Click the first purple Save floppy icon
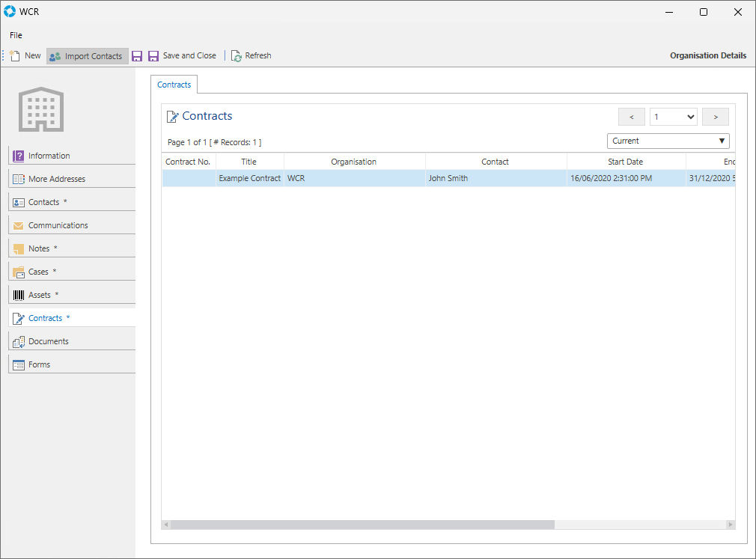Viewport: 756px width, 559px height. tap(137, 56)
